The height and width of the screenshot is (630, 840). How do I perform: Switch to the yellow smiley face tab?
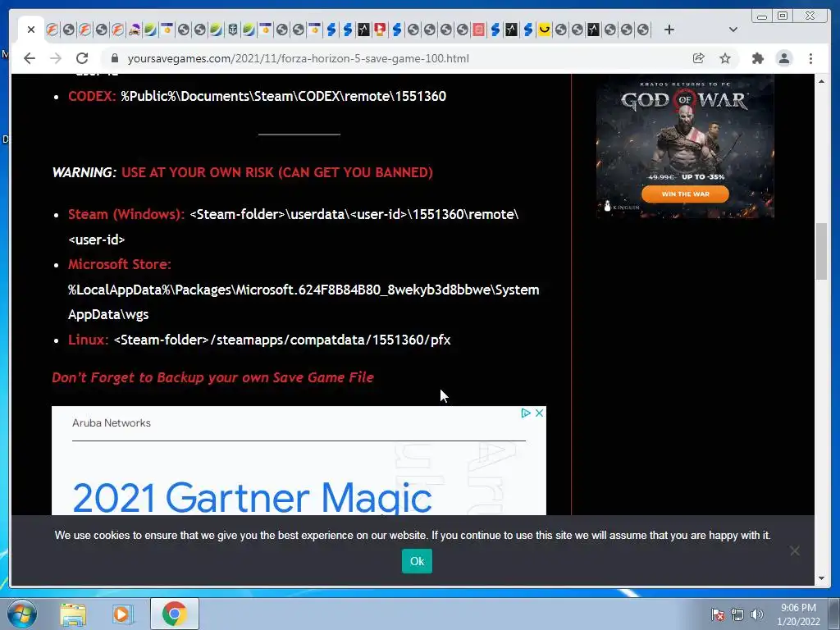[545, 30]
